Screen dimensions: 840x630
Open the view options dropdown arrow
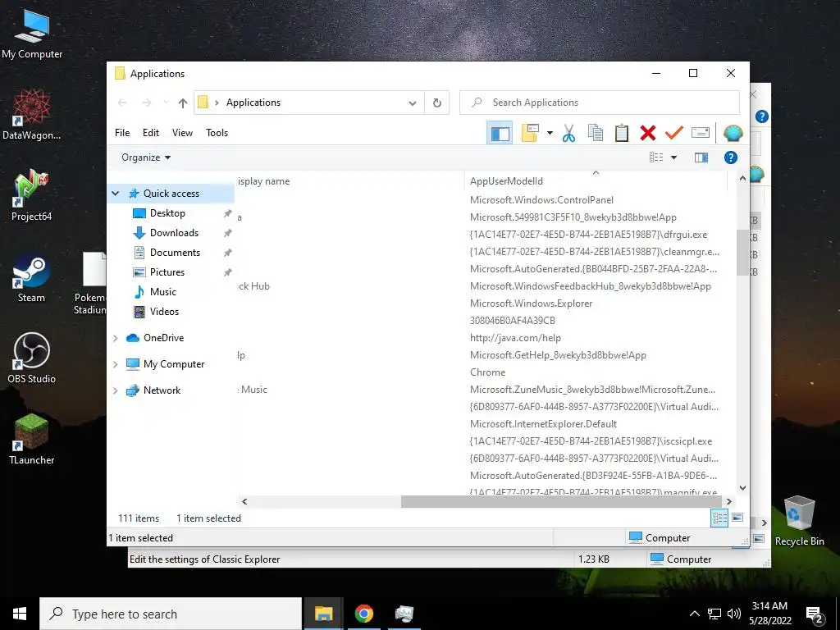click(x=674, y=157)
